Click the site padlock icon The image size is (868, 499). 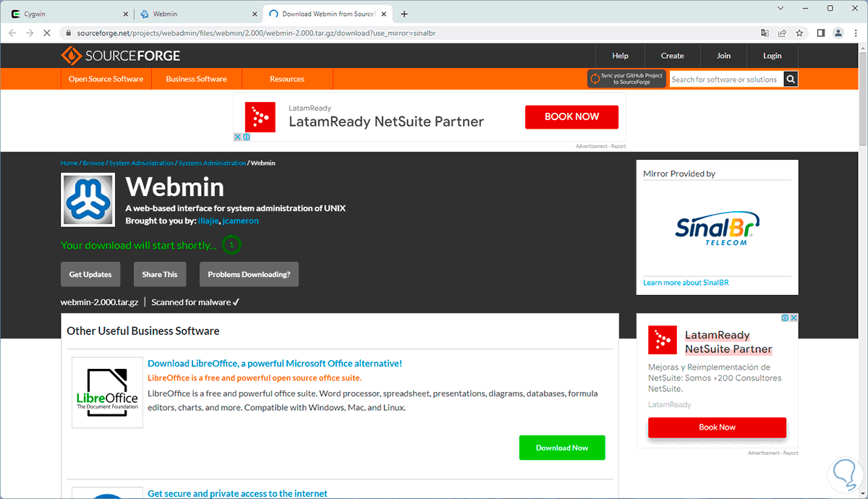tap(68, 33)
